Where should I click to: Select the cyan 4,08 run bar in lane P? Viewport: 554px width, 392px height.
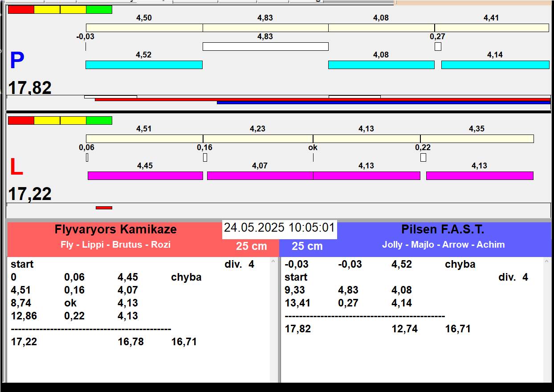click(381, 65)
